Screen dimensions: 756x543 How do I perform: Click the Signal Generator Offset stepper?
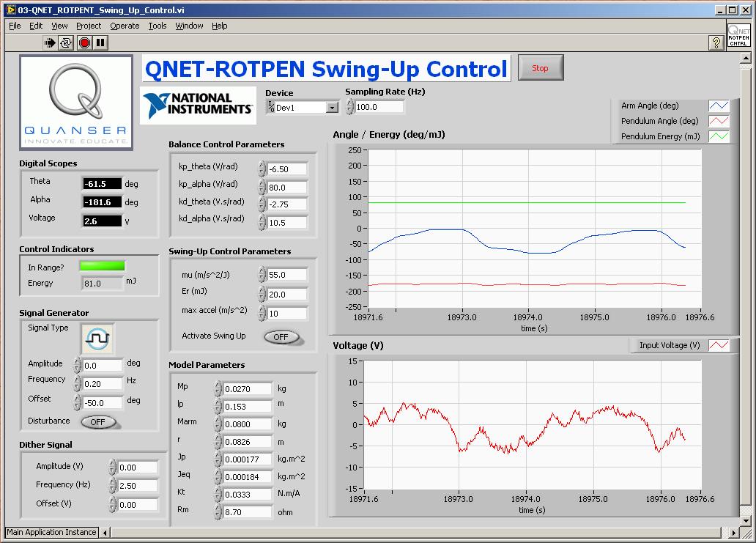click(x=77, y=402)
